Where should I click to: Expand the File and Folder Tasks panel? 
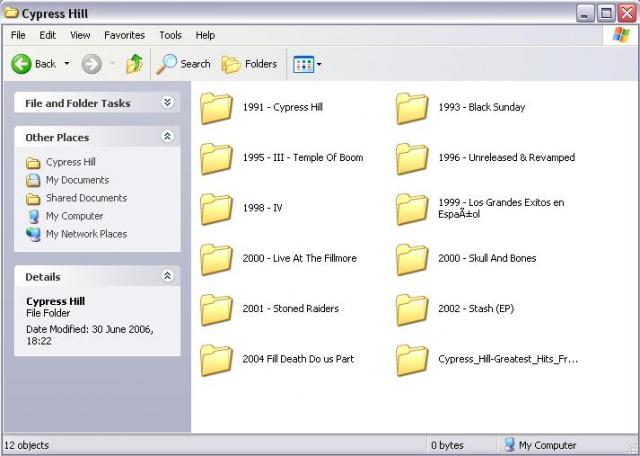(167, 102)
